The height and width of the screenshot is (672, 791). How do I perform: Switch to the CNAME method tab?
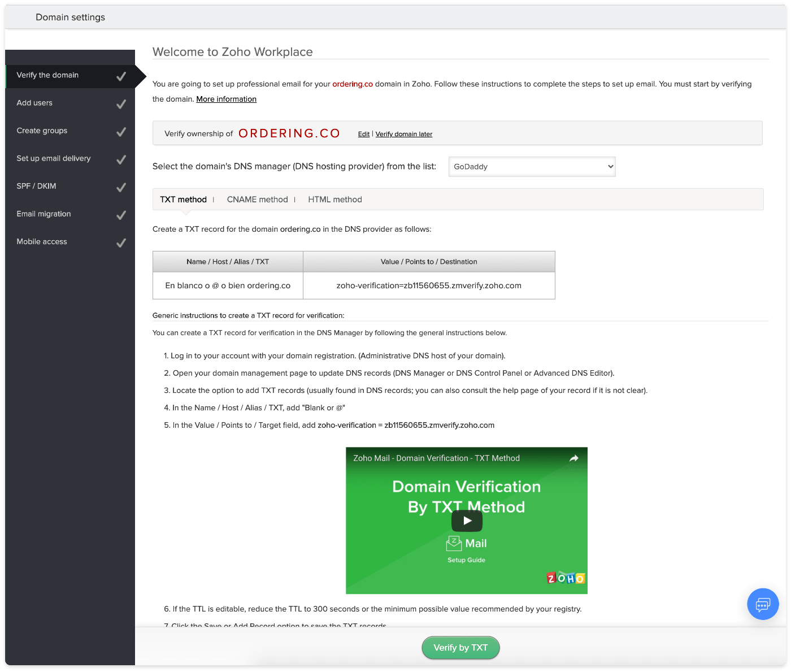(x=257, y=200)
